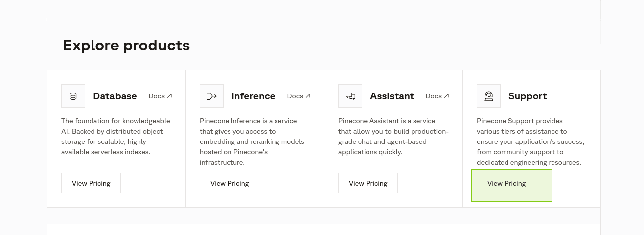Open the Database Docs link
Screen dimensions: 644x235
pyautogui.click(x=156, y=96)
